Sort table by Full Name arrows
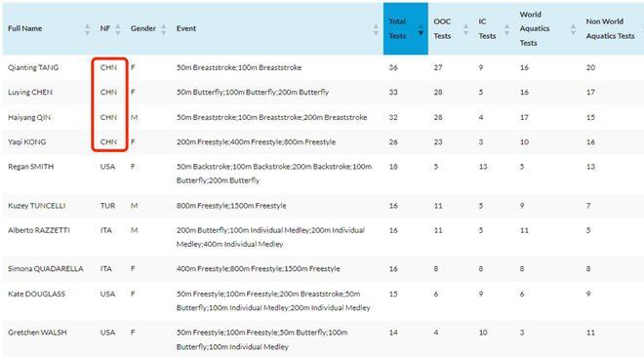644x357 pixels. click(87, 29)
